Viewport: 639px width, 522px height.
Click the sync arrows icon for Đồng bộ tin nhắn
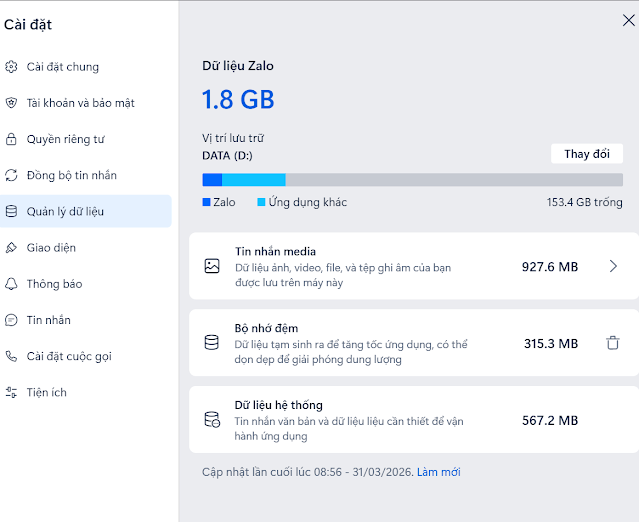[x=11, y=175]
